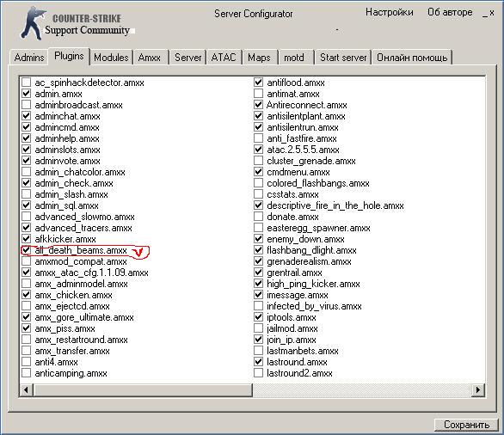
Task: Enable the ac_spinhackdetector.amxx plugin checkbox
Action: coord(26,83)
